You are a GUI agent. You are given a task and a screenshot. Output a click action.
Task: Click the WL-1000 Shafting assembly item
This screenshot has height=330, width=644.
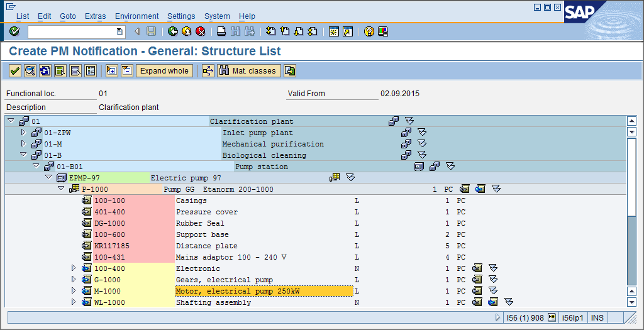pos(109,302)
